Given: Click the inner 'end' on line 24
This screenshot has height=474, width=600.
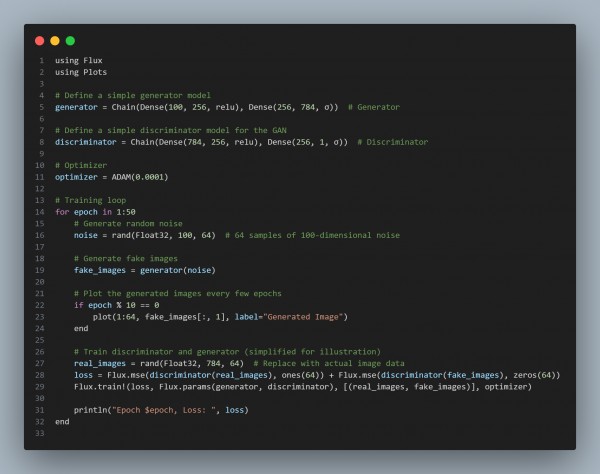Looking at the screenshot, I should point(81,329).
